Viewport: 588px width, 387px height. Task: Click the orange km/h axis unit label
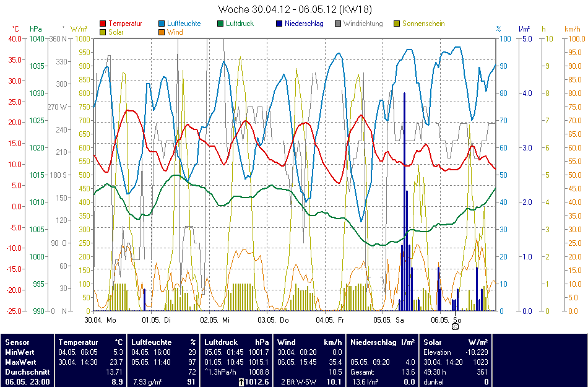click(x=573, y=29)
